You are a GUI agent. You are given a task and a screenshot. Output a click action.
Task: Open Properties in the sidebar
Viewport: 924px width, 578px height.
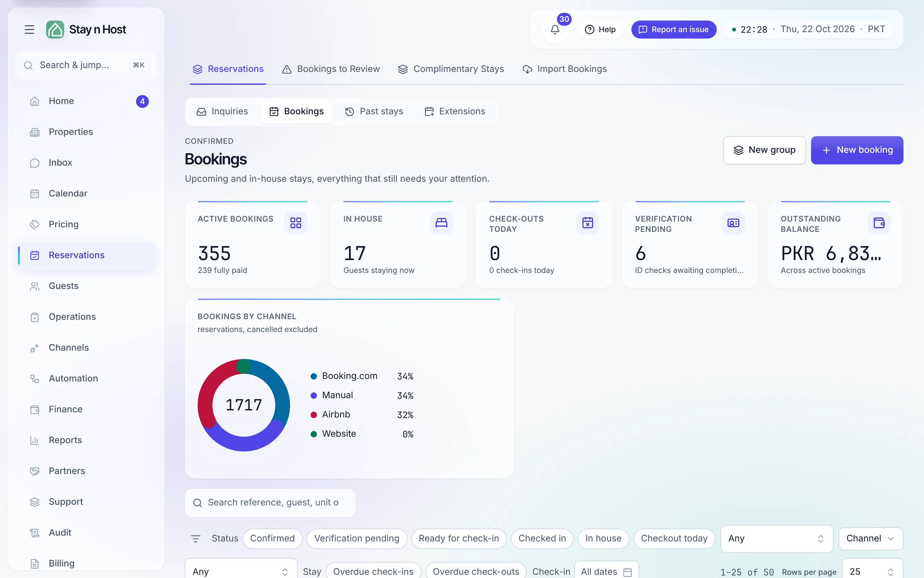point(86,132)
